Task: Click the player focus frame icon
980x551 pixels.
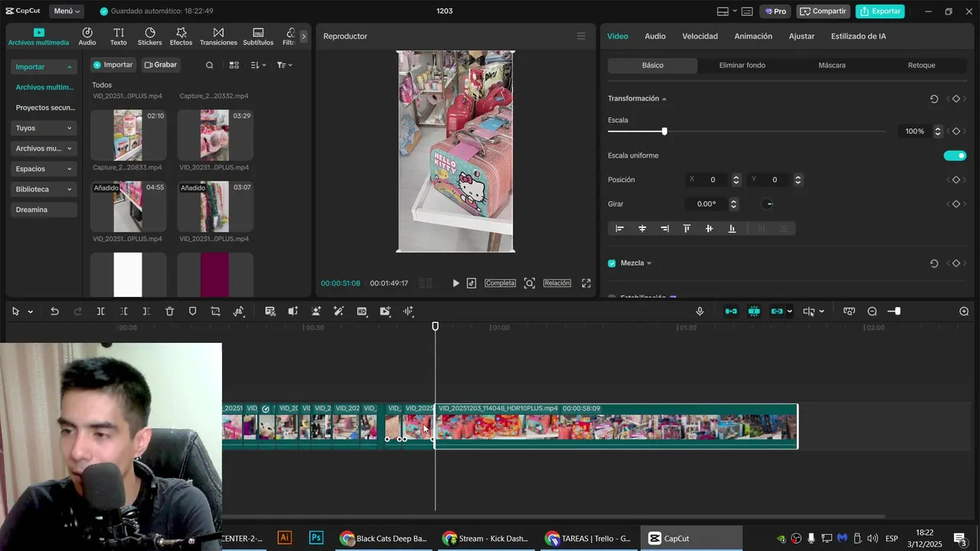Action: tap(529, 283)
